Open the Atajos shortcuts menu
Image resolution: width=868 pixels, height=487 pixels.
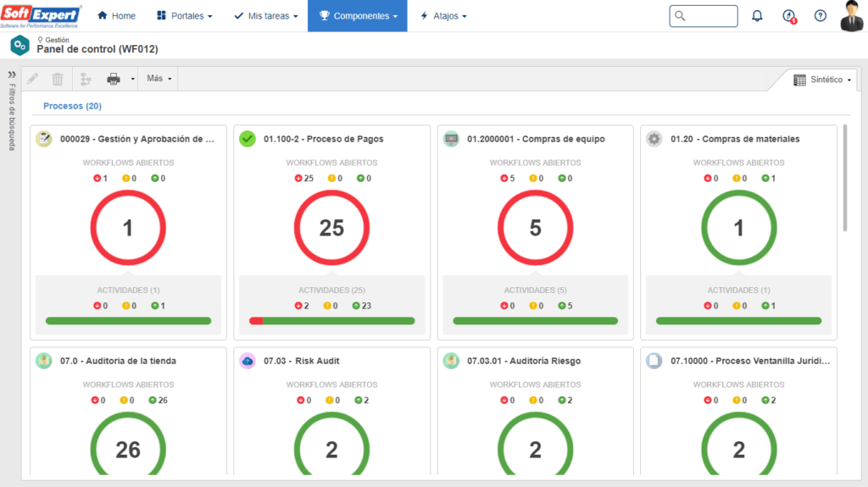[x=443, y=16]
